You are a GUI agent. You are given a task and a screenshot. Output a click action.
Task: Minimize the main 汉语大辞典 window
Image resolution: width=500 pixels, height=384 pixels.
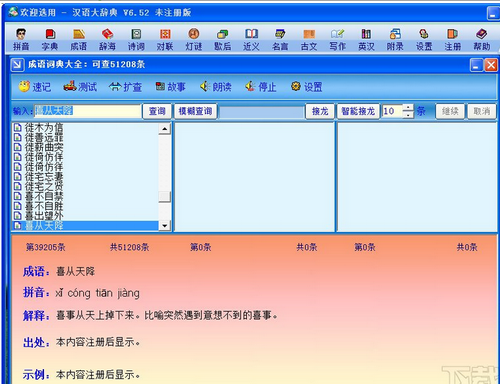point(493,13)
